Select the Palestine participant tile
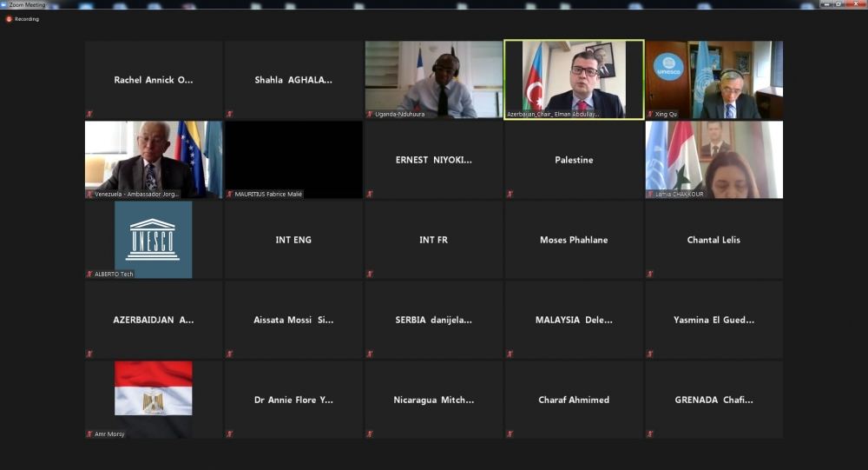 click(x=574, y=160)
